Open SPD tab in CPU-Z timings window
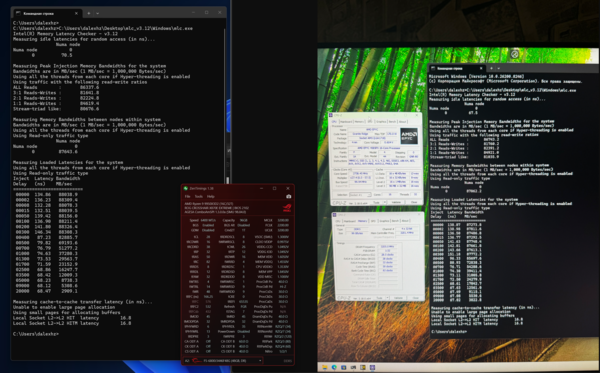The height and width of the screenshot is (373, 600). 374,221
